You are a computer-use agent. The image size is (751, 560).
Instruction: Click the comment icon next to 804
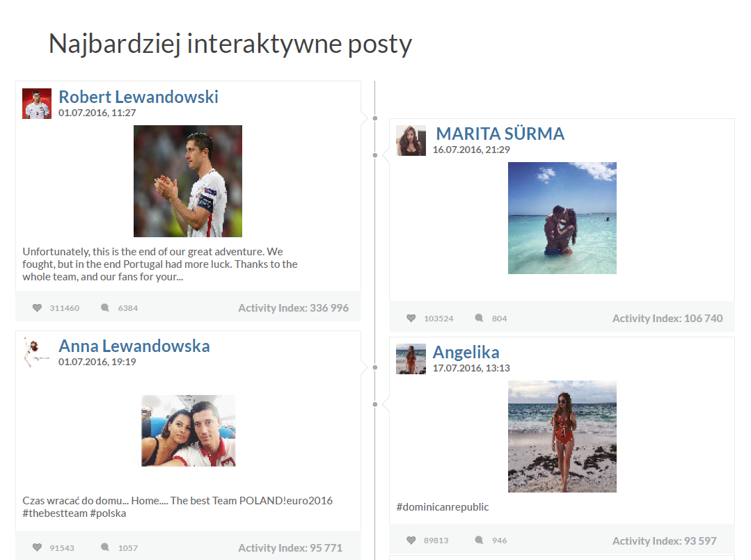pyautogui.click(x=480, y=318)
